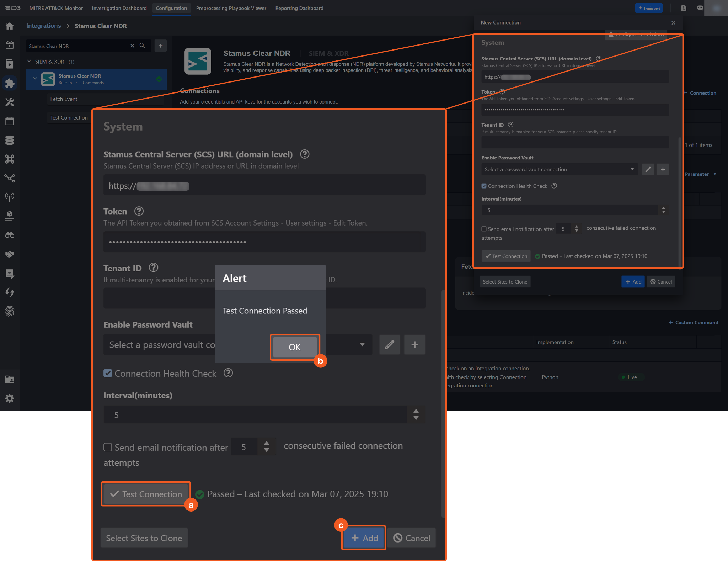Toggle the Connection Health Check checkbox
Screen dimensions: 728x561
[x=108, y=373]
